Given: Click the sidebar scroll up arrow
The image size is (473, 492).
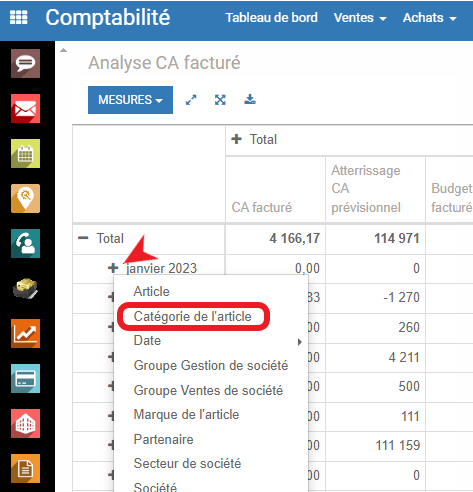Looking at the screenshot, I should pyautogui.click(x=63, y=51).
